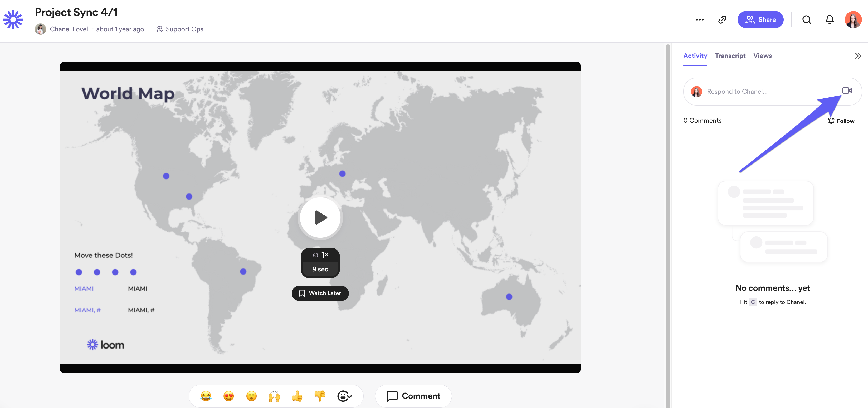Image resolution: width=868 pixels, height=408 pixels.
Task: Switch to the Transcript tab
Action: click(x=730, y=56)
